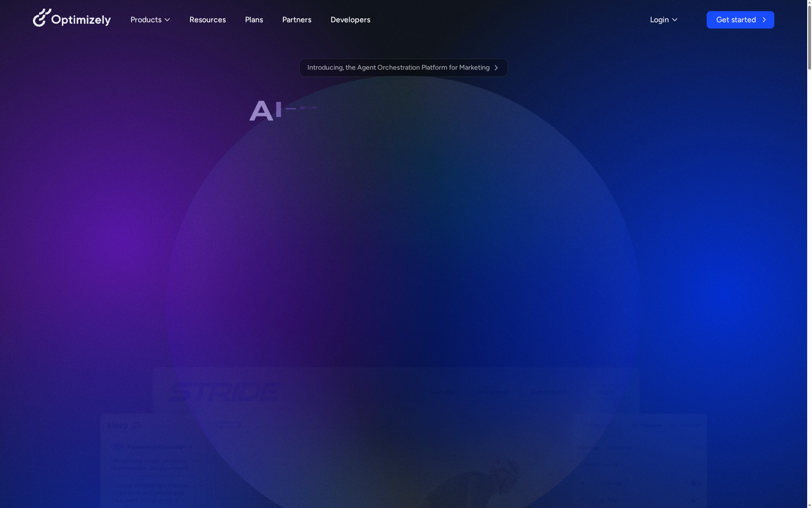Viewport: 812px width, 508px height.
Task: Select the Developers menu item
Action: point(350,20)
